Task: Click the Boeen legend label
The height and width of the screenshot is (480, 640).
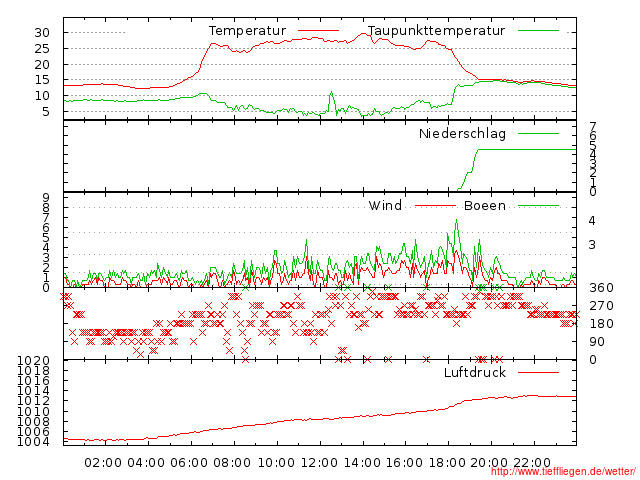Action: (x=484, y=205)
